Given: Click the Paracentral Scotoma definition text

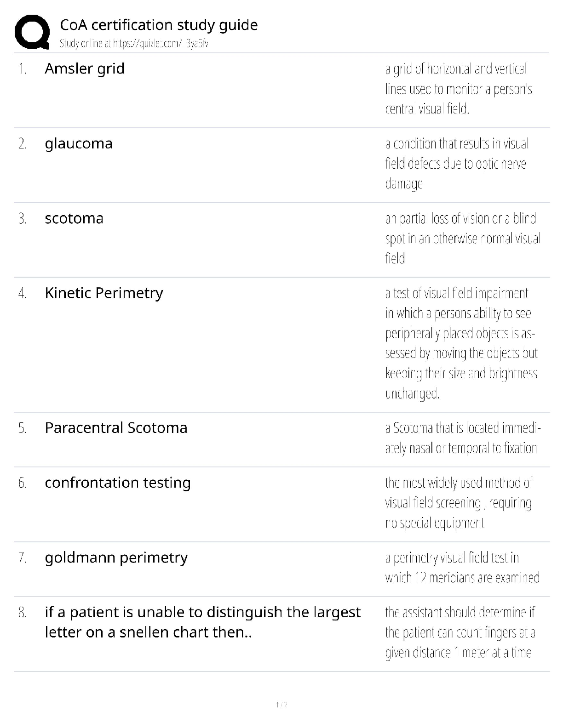Looking at the screenshot, I should [x=462, y=438].
